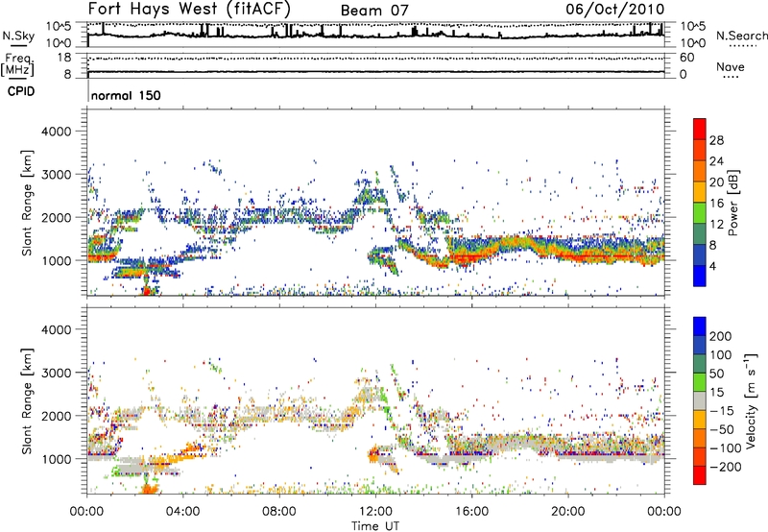Click the gray segment of Velocity color bar
This screenshot has width=768, height=532.
[700, 400]
